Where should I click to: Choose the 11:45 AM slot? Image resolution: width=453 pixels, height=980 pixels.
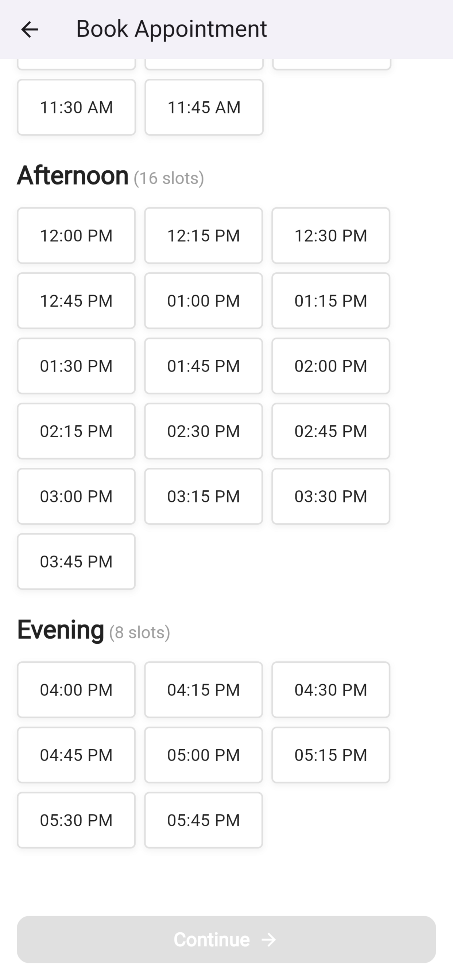coord(204,107)
